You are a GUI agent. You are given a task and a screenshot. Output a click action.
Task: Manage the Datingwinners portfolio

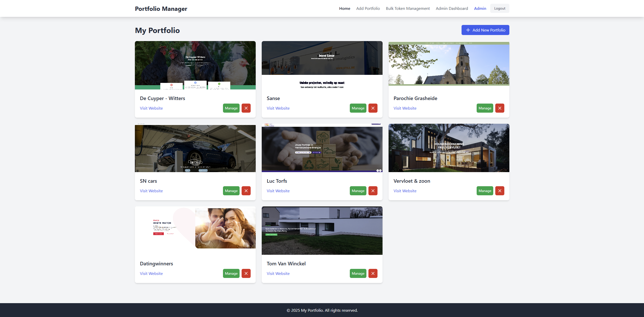tap(231, 273)
